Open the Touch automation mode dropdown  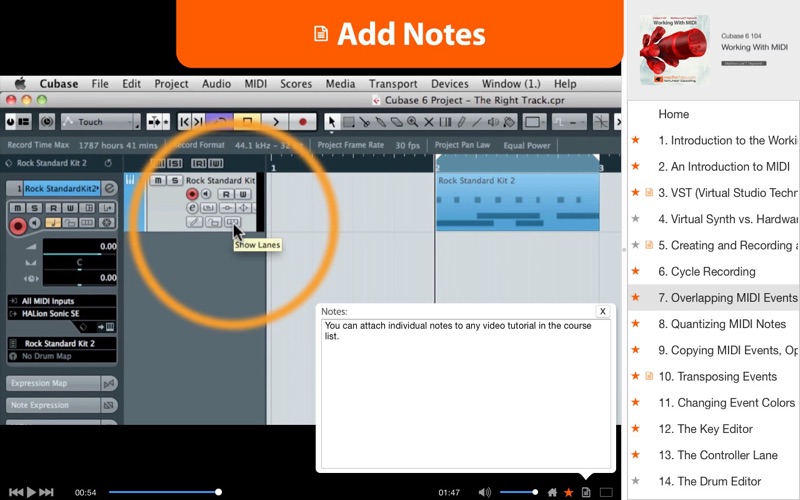pyautogui.click(x=101, y=122)
